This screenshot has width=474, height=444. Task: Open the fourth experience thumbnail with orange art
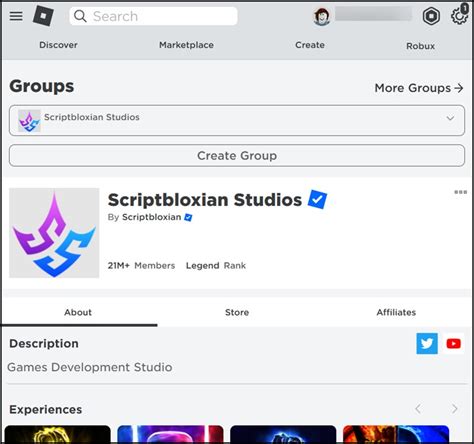[396, 434]
